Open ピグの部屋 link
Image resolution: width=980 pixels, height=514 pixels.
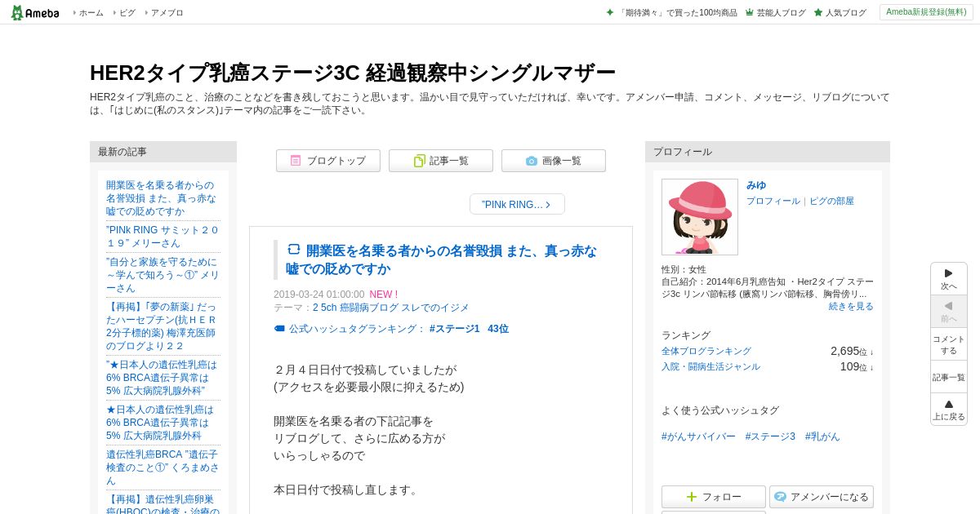[831, 201]
